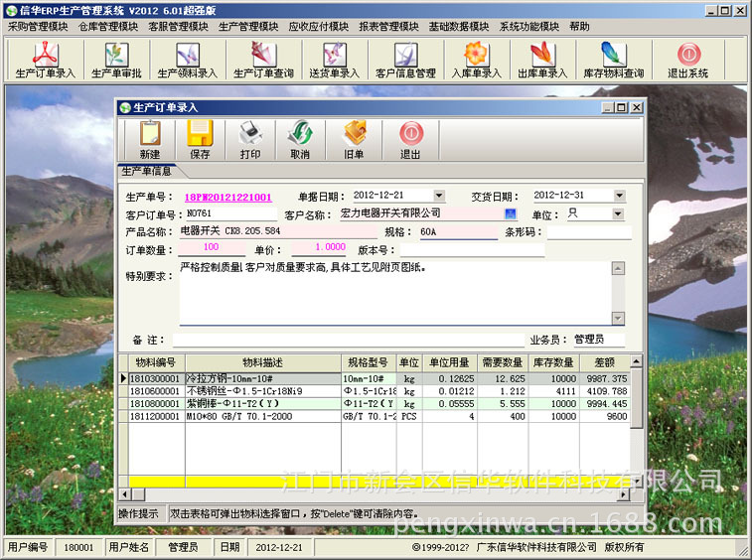
Task: Click the status bar user ID 180001
Action: 78,547
